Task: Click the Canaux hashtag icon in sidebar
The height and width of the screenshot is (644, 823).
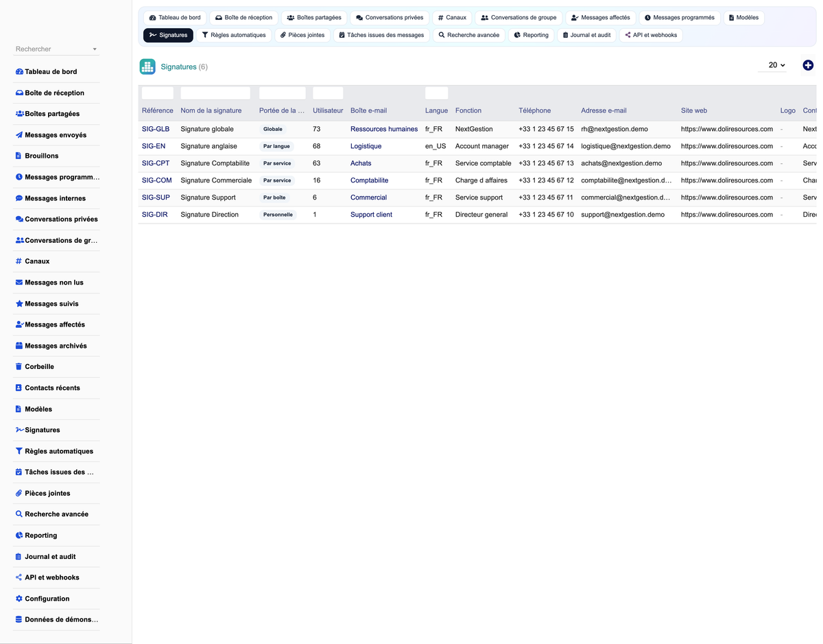Action: point(19,261)
